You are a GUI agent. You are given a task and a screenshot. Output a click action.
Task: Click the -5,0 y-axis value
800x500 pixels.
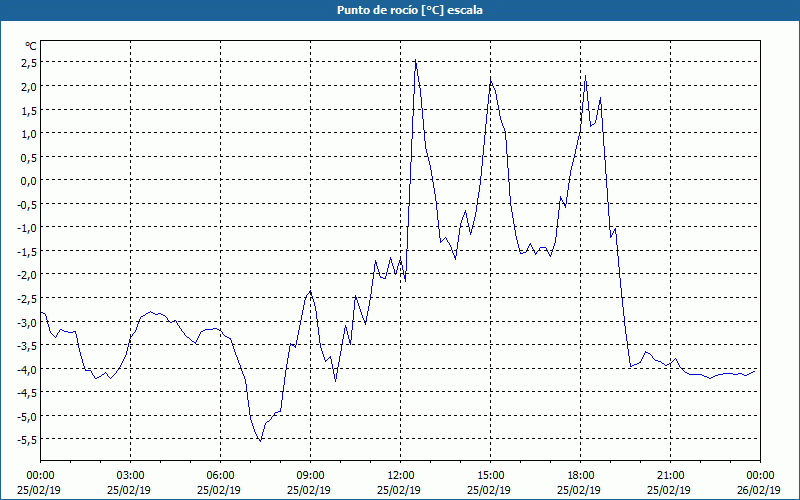(x=27, y=416)
